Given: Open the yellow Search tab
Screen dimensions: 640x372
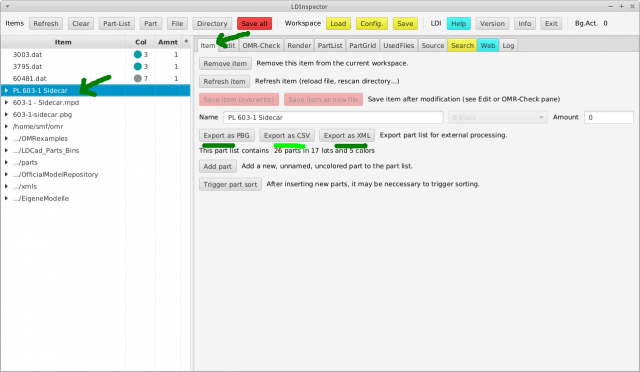Looking at the screenshot, I should click(x=462, y=45).
